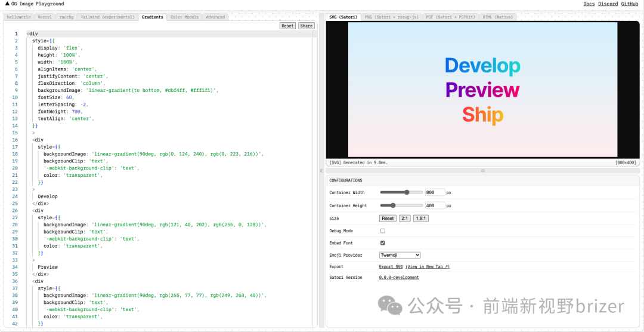Viewport: 644px width, 332px height.
Task: Uncheck the Embed Font checkbox
Action: (382, 243)
